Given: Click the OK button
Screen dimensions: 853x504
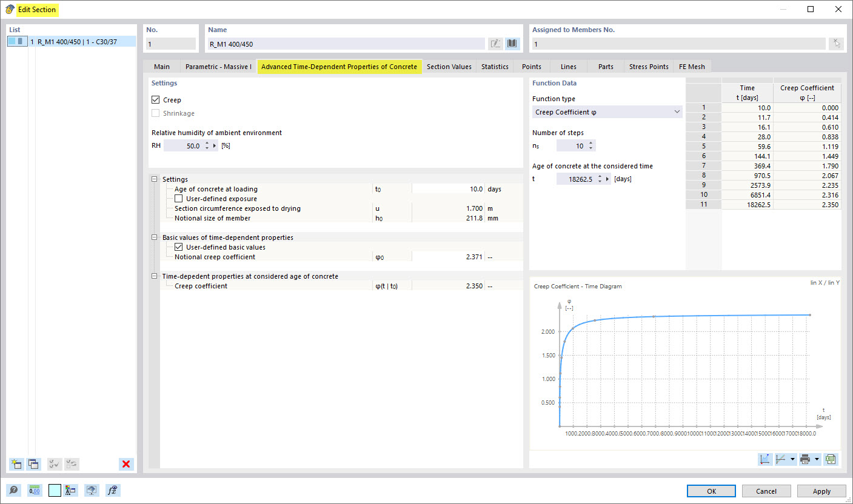Looking at the screenshot, I should (711, 491).
